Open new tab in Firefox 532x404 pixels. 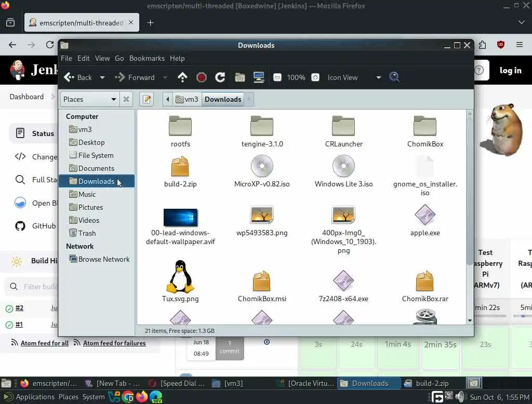(151, 23)
